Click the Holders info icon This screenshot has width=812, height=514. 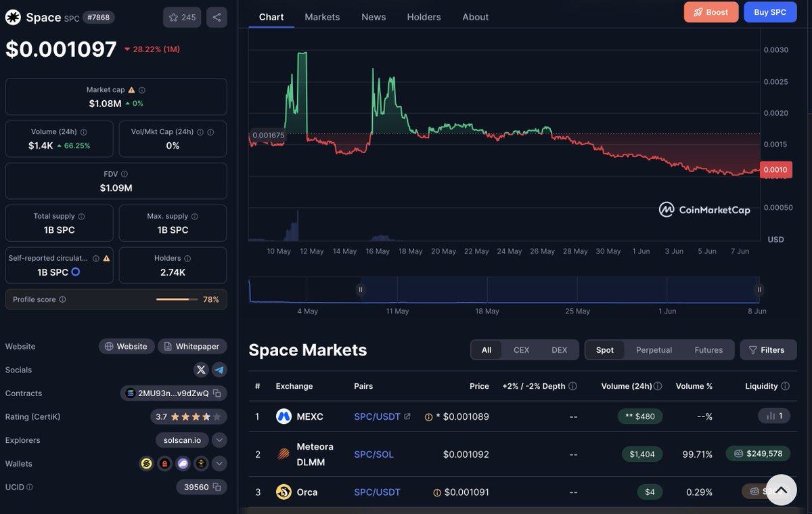click(187, 258)
